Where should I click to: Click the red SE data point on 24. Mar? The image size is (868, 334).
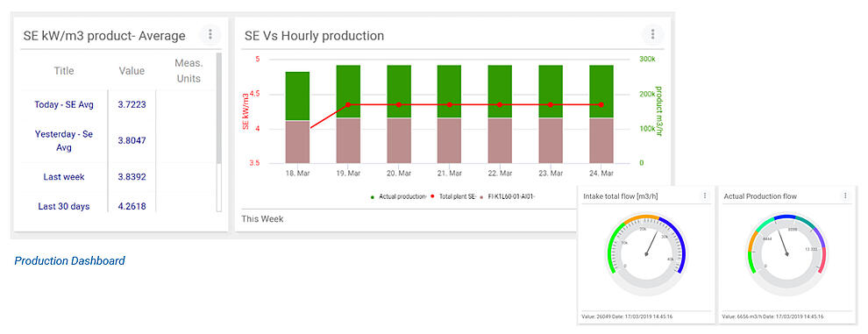coord(601,104)
